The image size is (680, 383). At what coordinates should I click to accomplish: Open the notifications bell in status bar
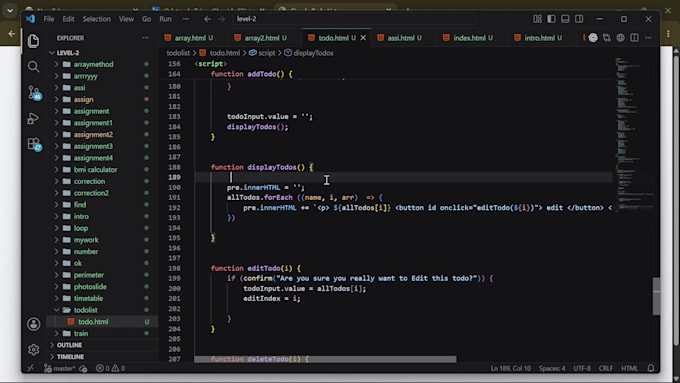point(651,368)
